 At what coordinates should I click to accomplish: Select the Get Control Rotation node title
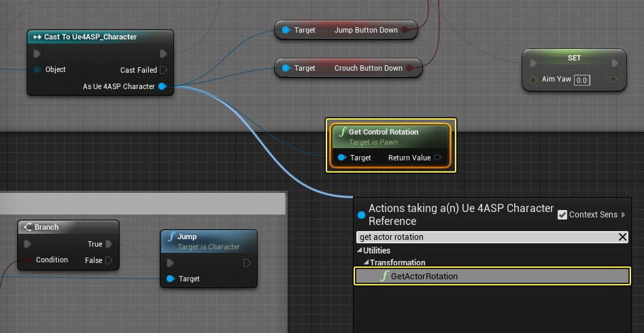(384, 133)
